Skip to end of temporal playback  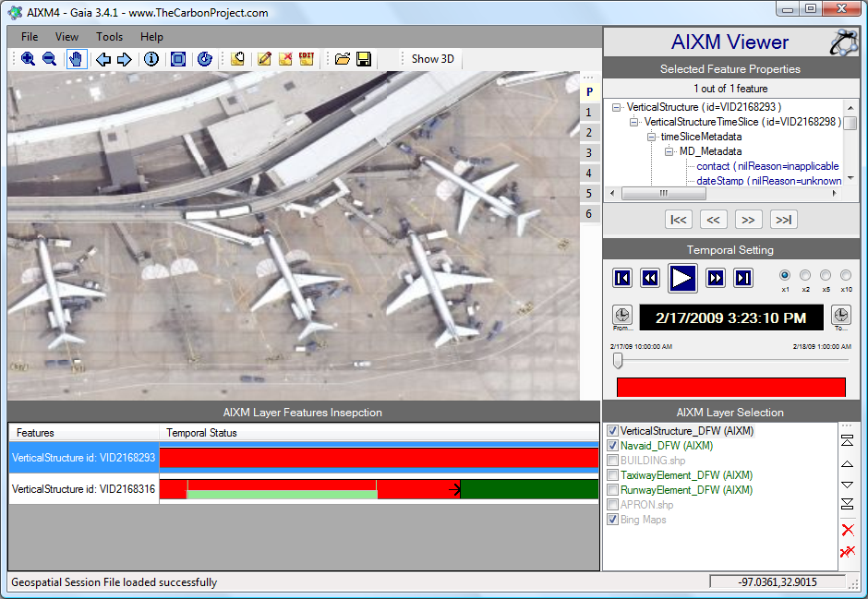(743, 278)
